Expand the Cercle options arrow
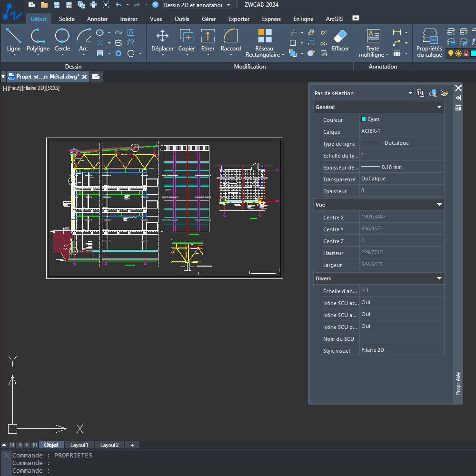Screen dimensions: 476x476 click(62, 55)
